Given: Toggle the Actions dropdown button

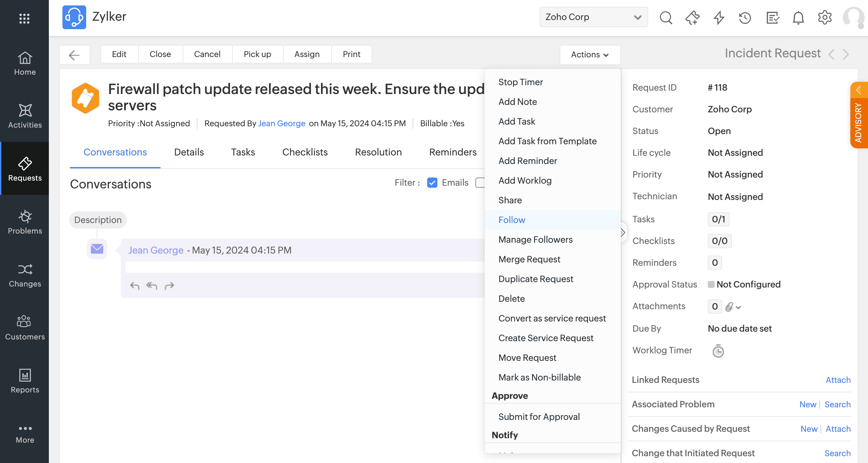Looking at the screenshot, I should coord(590,54).
